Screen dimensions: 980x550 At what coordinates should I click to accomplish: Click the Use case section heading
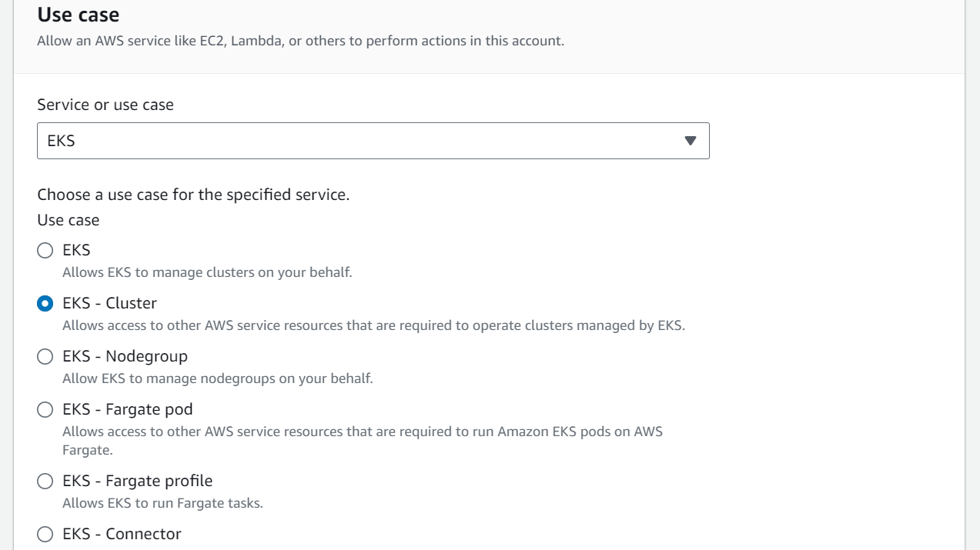pyautogui.click(x=79, y=14)
